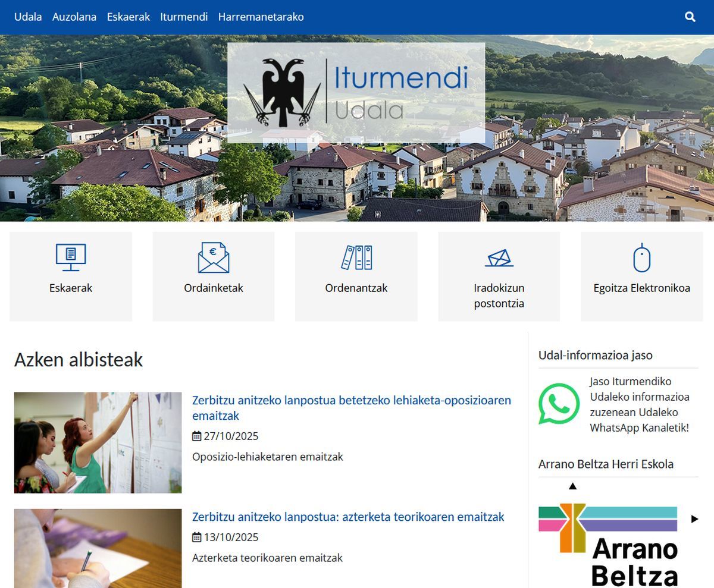This screenshot has width=714, height=588.
Task: Open the Iradokizun postontzia mailbox icon
Action: [x=499, y=258]
